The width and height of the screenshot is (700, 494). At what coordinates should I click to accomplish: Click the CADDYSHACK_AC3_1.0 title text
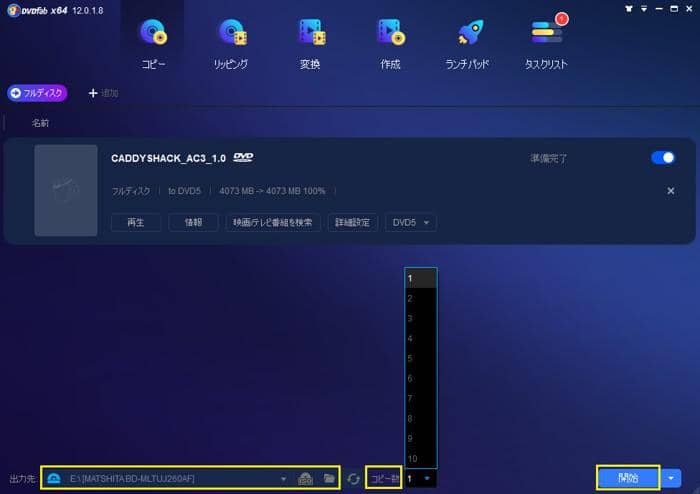168,158
